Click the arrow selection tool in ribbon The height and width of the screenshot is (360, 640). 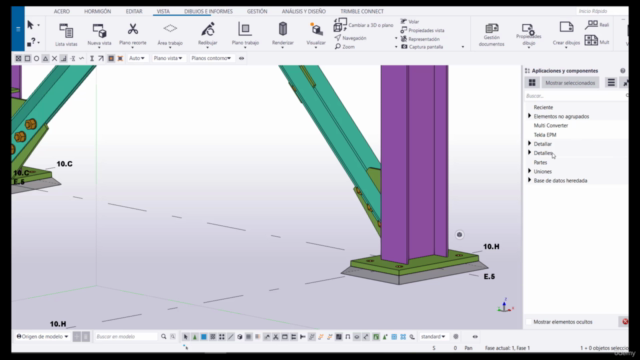coord(30,25)
